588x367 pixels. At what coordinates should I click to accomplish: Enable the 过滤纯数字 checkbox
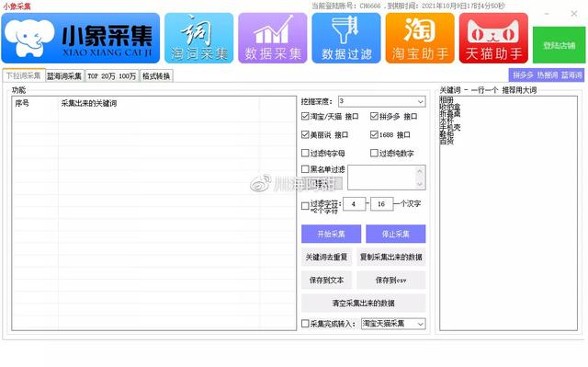click(374, 153)
